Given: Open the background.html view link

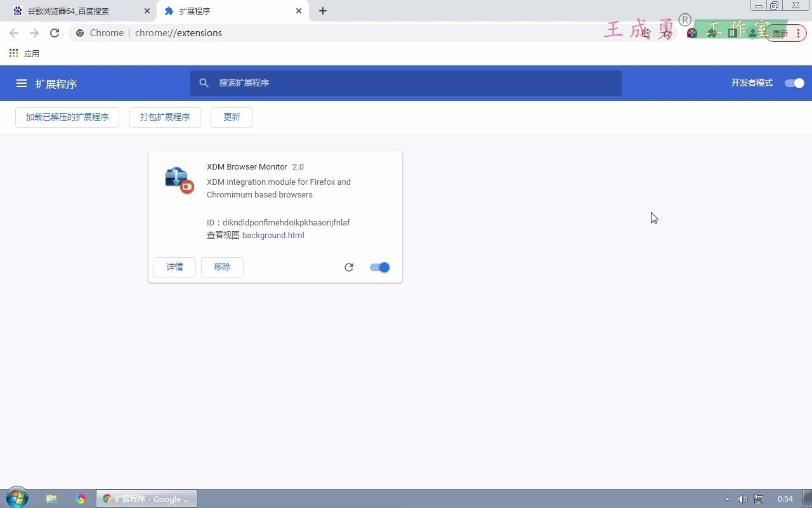Looking at the screenshot, I should (273, 236).
